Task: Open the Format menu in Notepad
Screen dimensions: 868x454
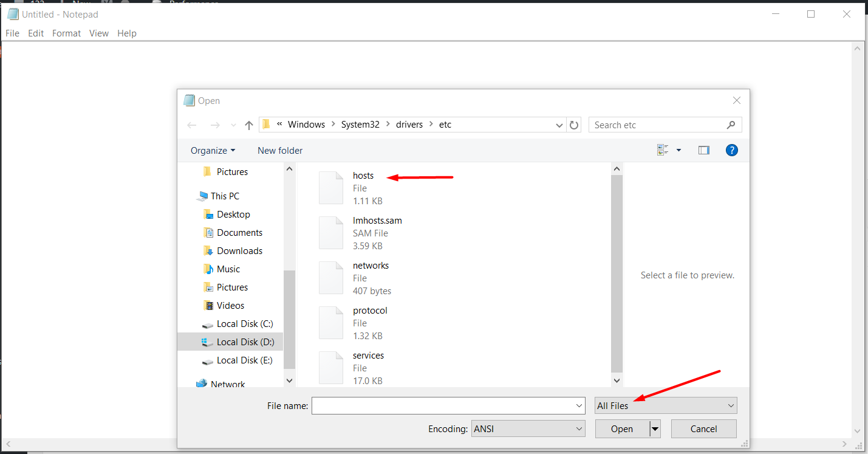Action: 66,33
